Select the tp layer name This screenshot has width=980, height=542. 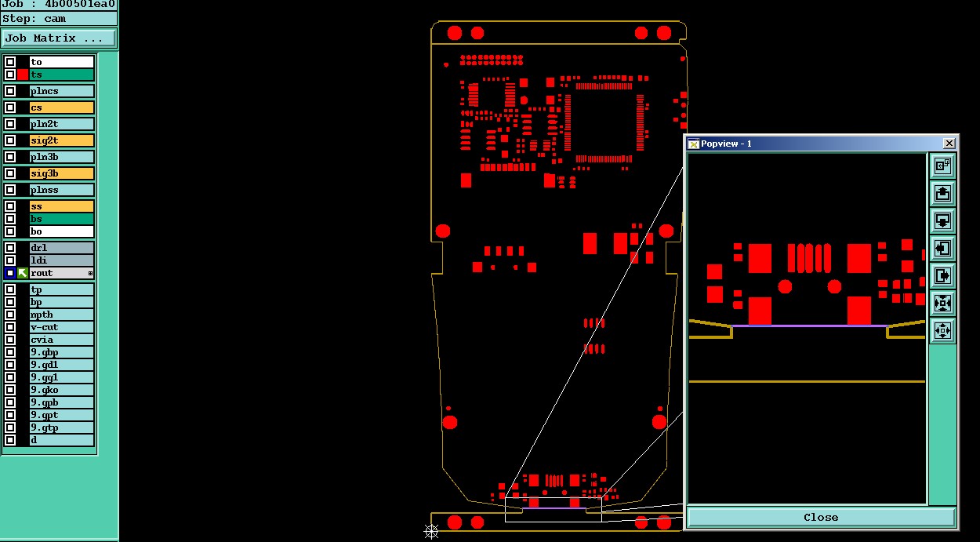coord(61,289)
